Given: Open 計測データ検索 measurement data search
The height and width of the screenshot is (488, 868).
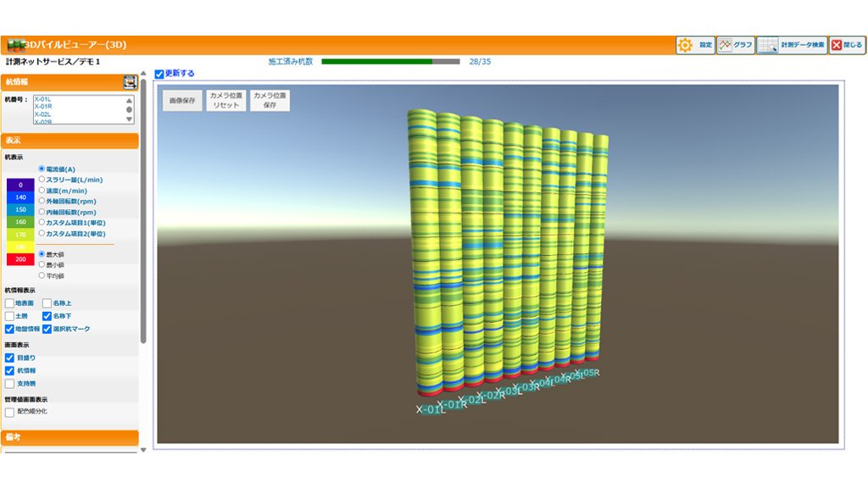Looking at the screenshot, I should tap(792, 46).
